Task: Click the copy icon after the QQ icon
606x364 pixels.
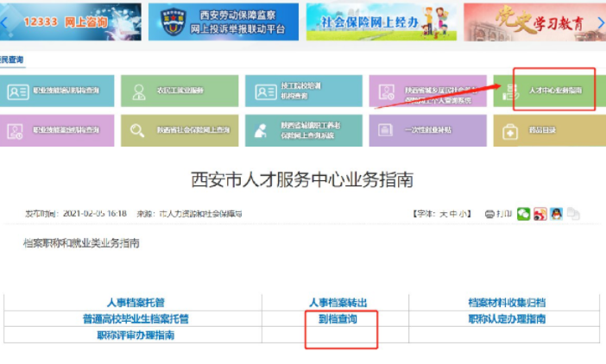Action: tap(573, 213)
